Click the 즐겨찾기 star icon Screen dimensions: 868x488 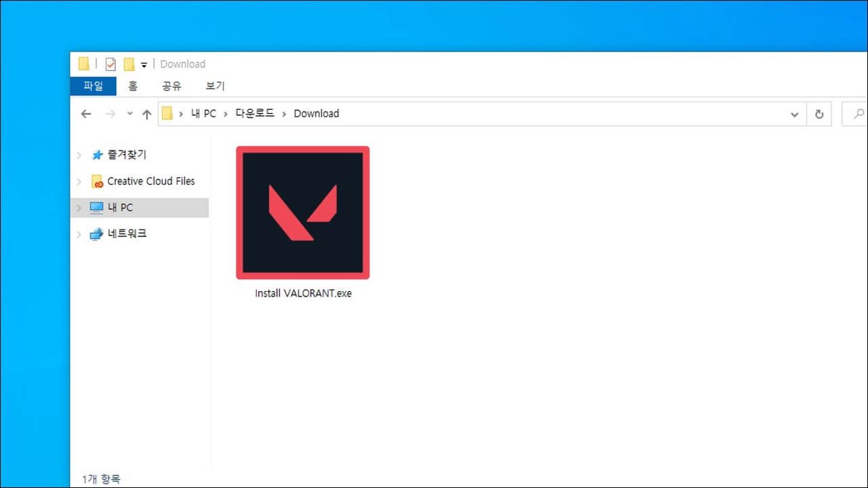click(x=97, y=155)
